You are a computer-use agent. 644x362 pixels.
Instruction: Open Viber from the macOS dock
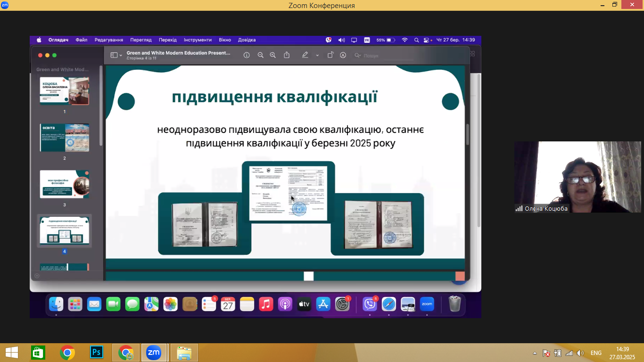(x=370, y=304)
